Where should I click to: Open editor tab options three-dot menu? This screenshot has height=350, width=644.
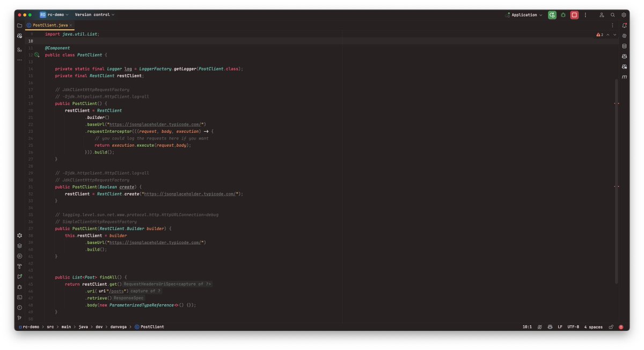pos(612,25)
